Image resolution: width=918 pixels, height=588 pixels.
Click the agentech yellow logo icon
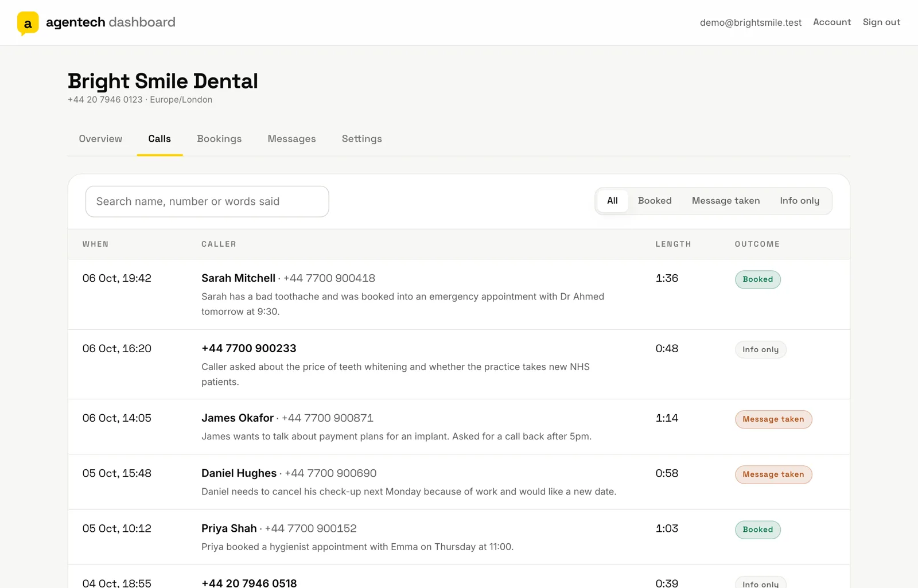tap(28, 24)
